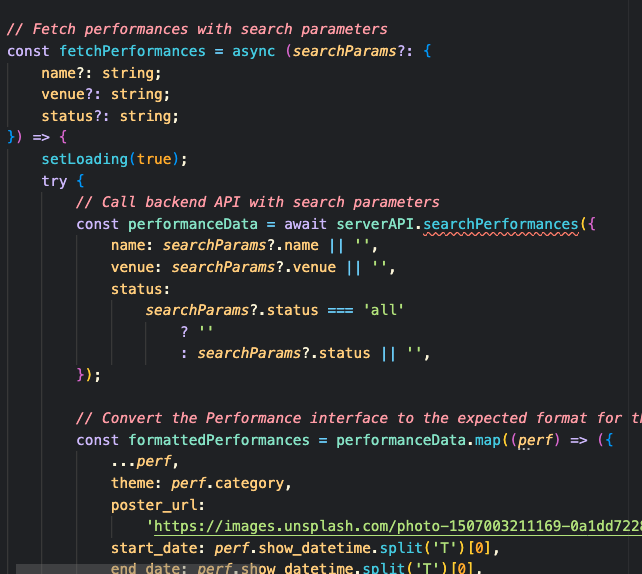642x574 pixels.
Task: Click the try keyword
Action: (x=54, y=181)
